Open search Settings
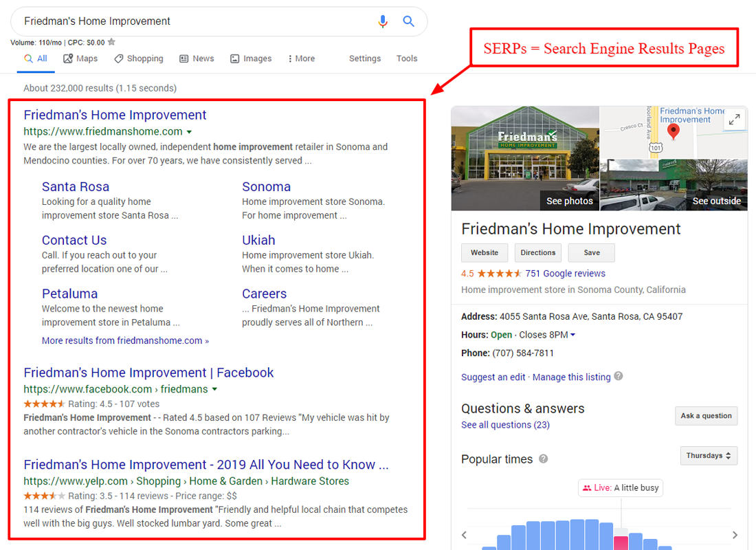 [365, 58]
